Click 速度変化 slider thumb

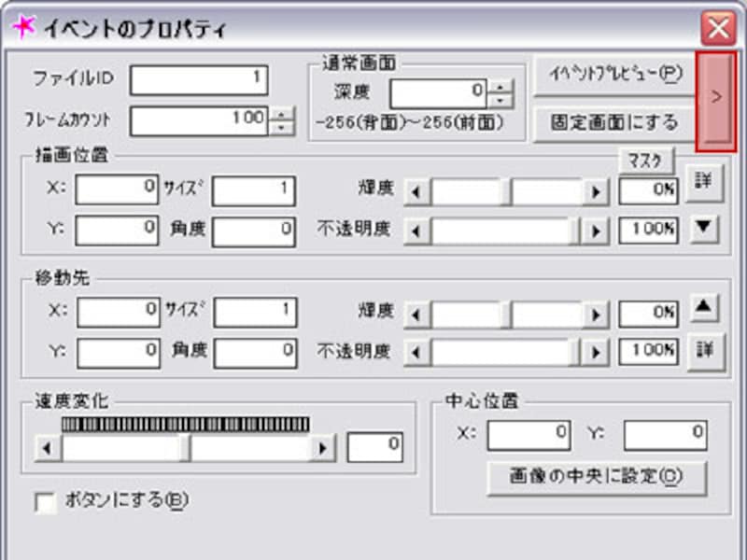(185, 449)
